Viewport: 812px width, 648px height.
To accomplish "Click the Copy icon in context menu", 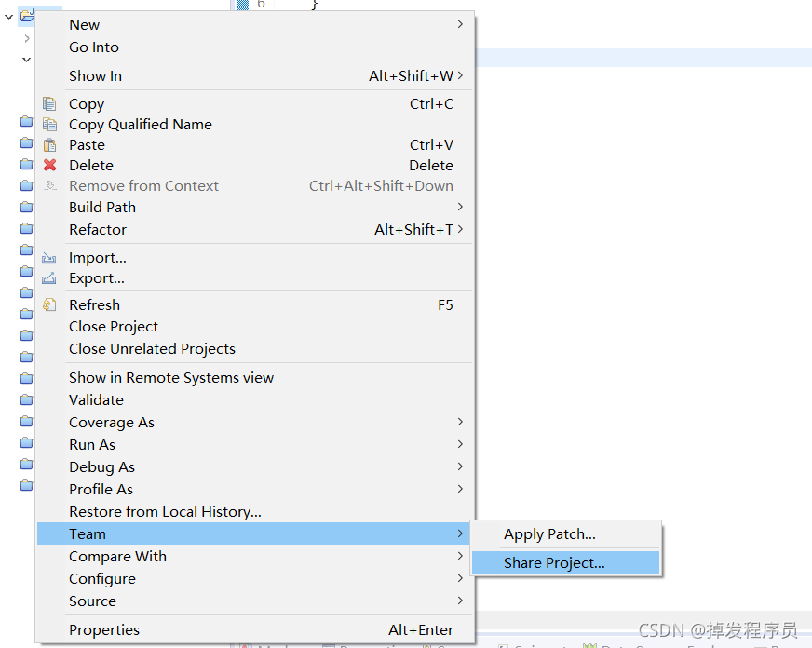I will [49, 104].
